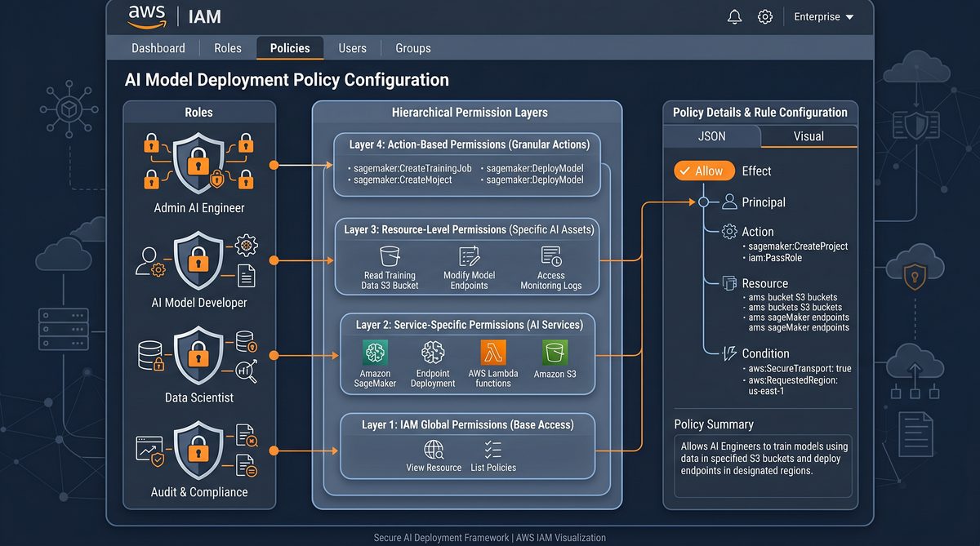
Task: Click the Resource icon in policy details
Action: point(729,283)
